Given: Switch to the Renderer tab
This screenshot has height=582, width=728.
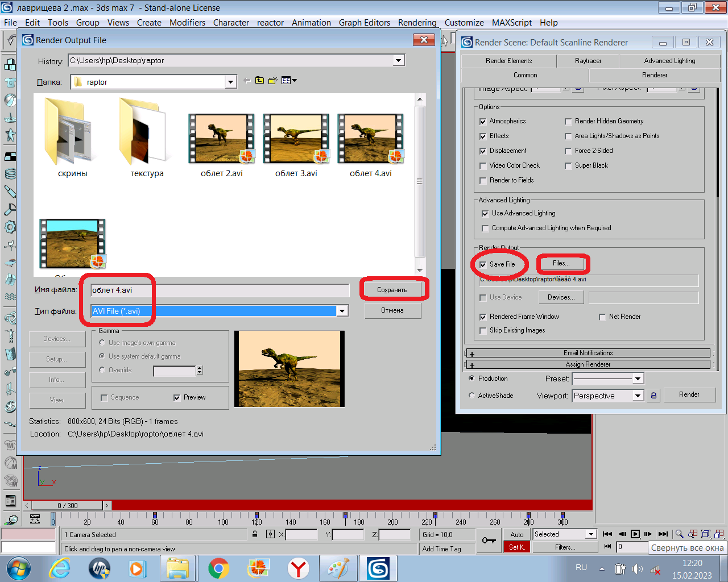Looking at the screenshot, I should (x=655, y=75).
